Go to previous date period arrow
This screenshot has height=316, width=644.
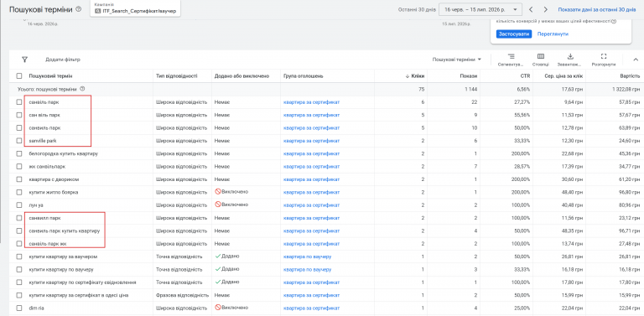[x=531, y=9]
